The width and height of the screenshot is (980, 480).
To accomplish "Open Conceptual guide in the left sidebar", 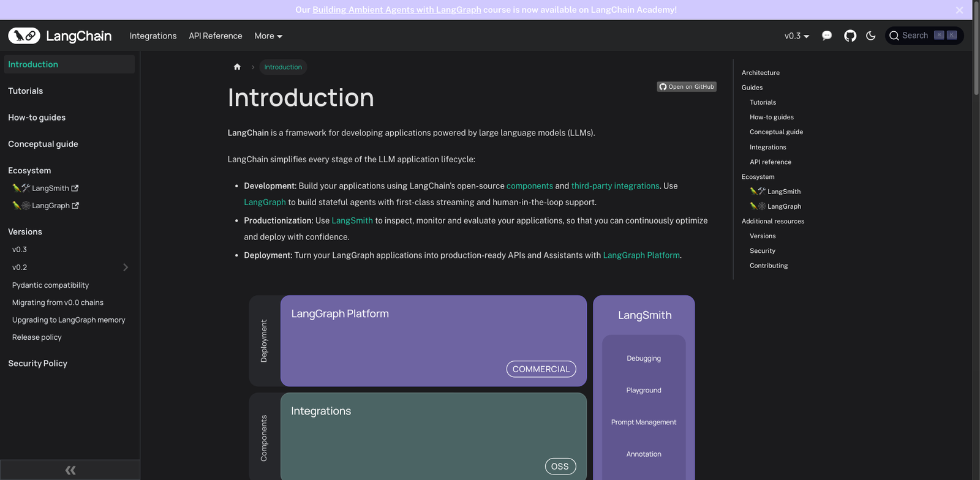I will (43, 144).
